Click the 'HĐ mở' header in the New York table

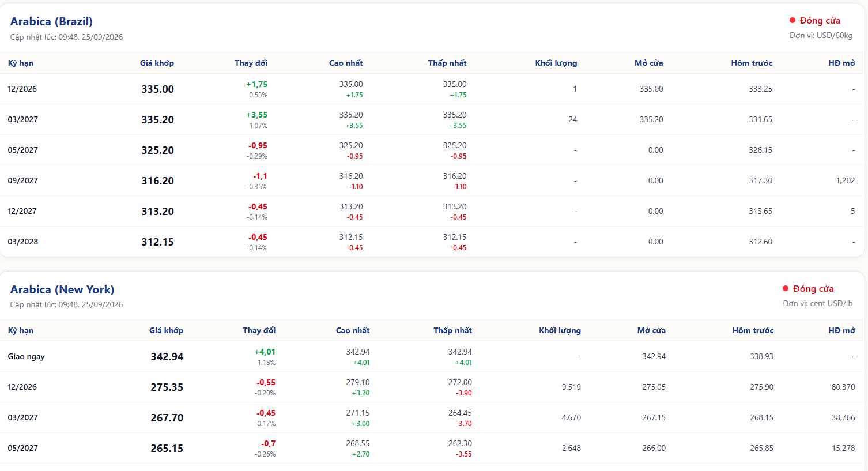(x=841, y=330)
